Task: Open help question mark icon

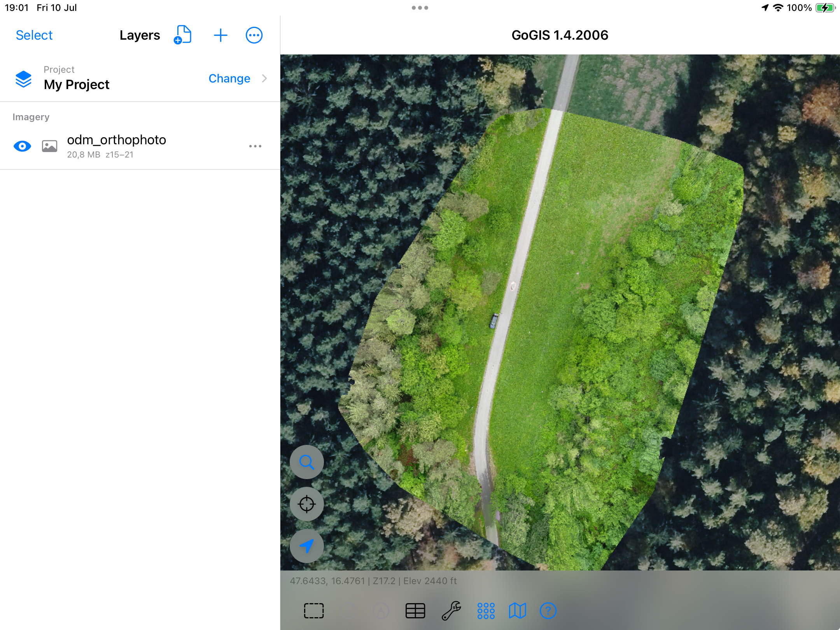Action: click(548, 611)
